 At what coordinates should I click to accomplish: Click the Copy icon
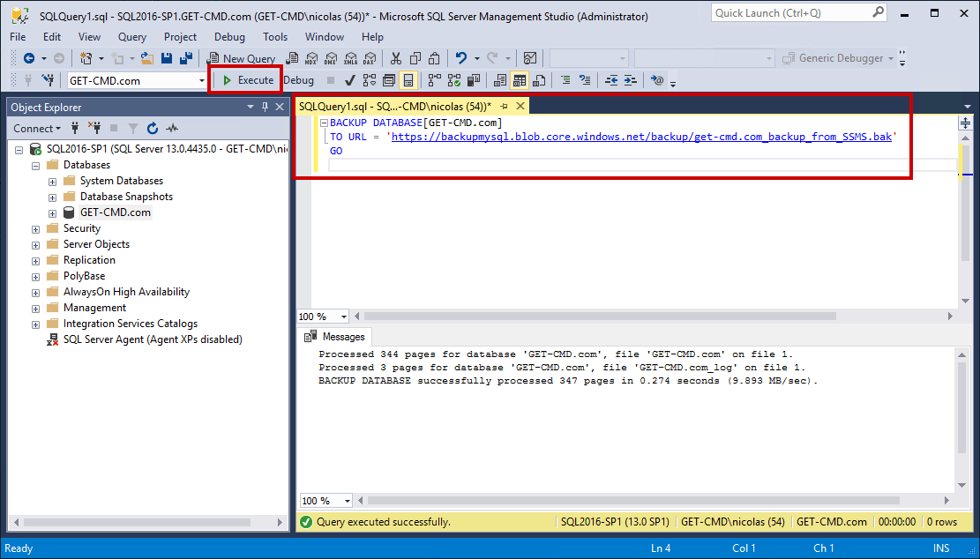pos(415,58)
